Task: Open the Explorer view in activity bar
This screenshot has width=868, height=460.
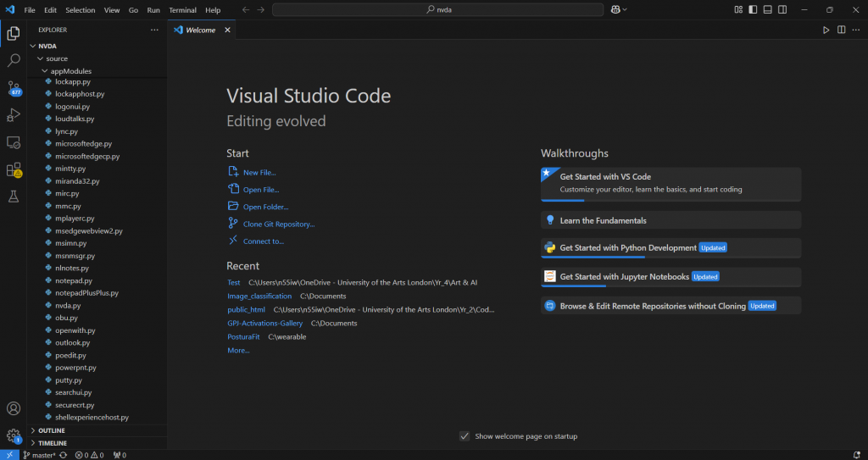Action: click(14, 34)
